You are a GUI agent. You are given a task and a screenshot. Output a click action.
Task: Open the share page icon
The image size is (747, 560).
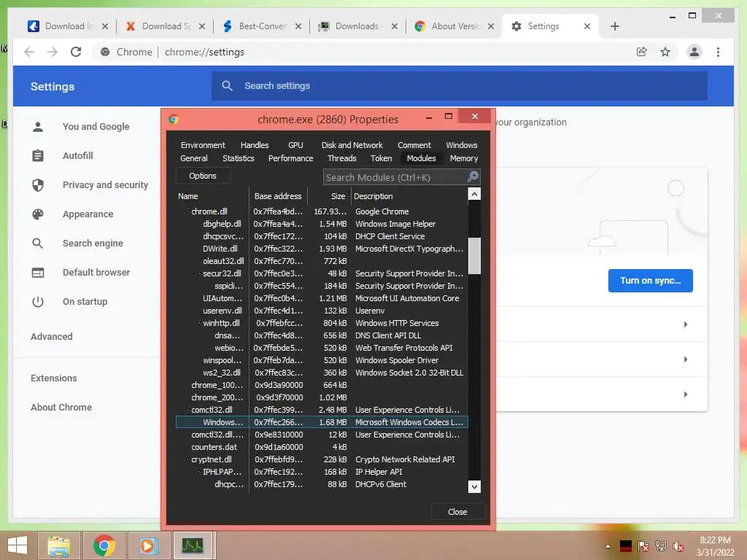642,52
